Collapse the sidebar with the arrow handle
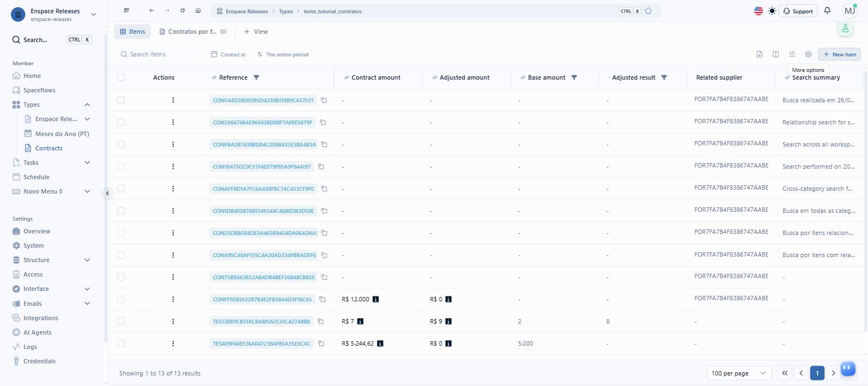 tap(107, 193)
